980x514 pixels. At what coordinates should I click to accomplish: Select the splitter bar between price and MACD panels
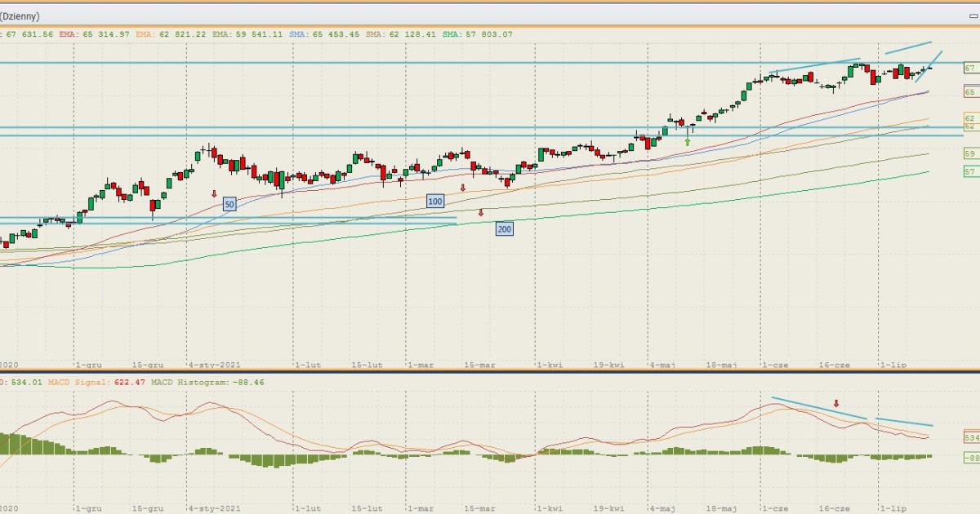click(x=490, y=372)
